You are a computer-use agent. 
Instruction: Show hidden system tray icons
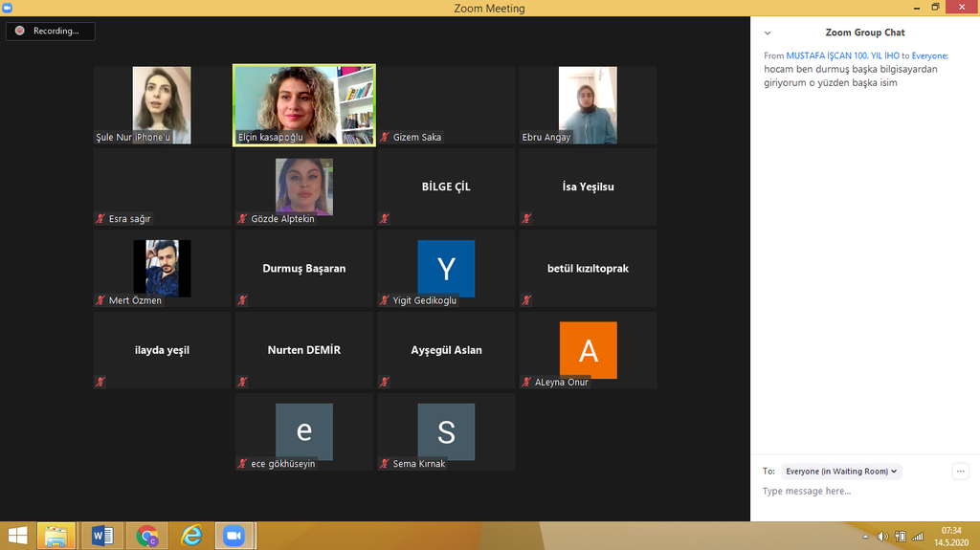tap(867, 537)
